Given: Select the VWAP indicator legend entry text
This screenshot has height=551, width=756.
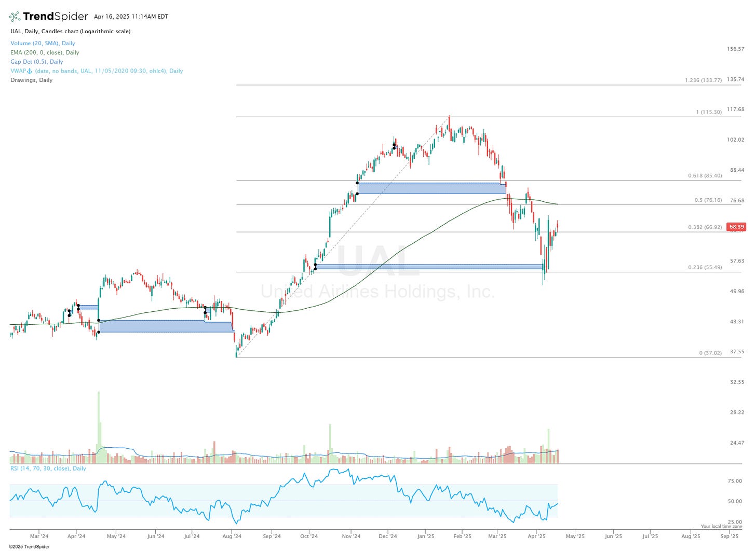Looking at the screenshot, I should click(97, 71).
